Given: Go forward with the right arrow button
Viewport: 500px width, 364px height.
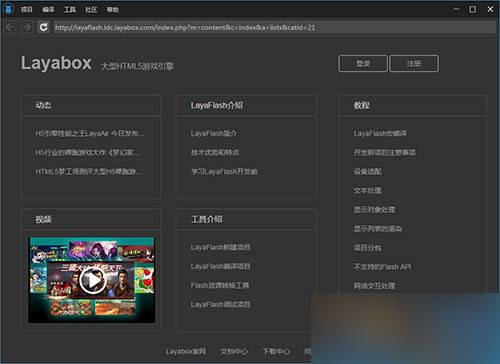Looking at the screenshot, I should (x=27, y=27).
